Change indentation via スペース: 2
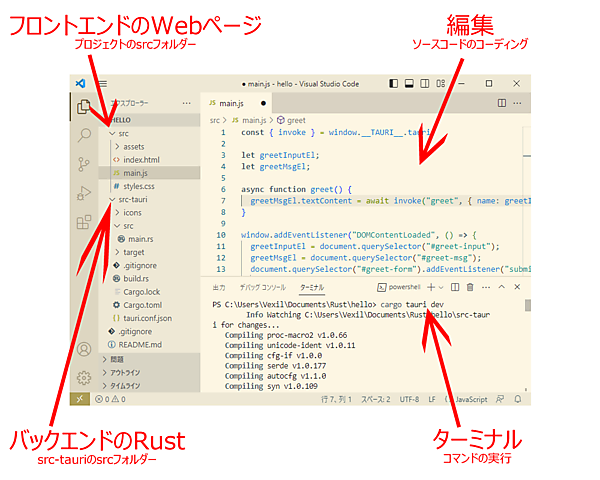Screen dimensions: 600x480 tap(376, 399)
